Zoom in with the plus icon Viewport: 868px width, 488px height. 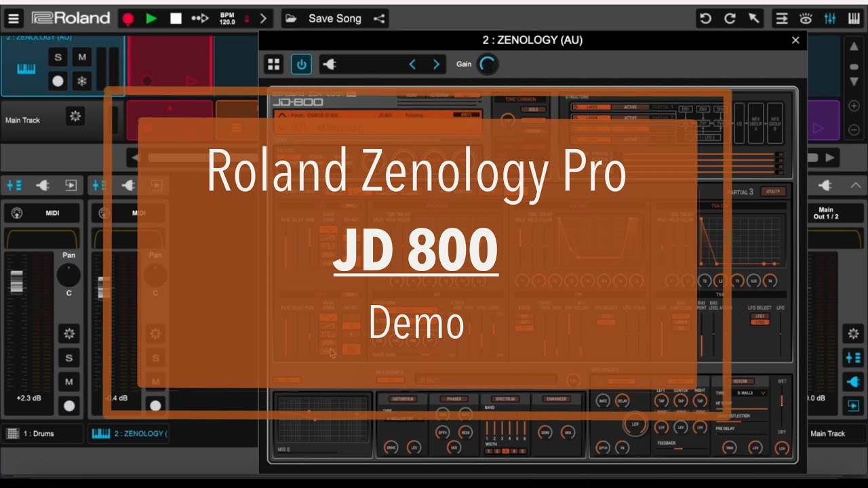point(854,106)
